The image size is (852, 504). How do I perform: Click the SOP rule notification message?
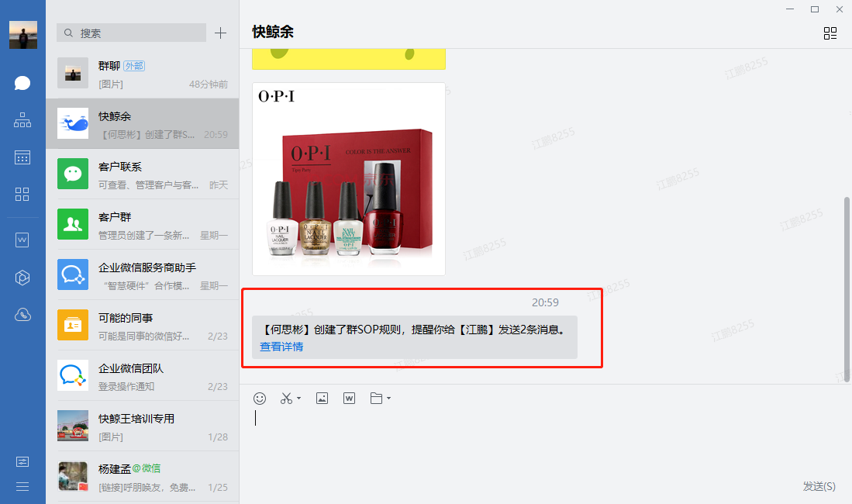click(415, 337)
